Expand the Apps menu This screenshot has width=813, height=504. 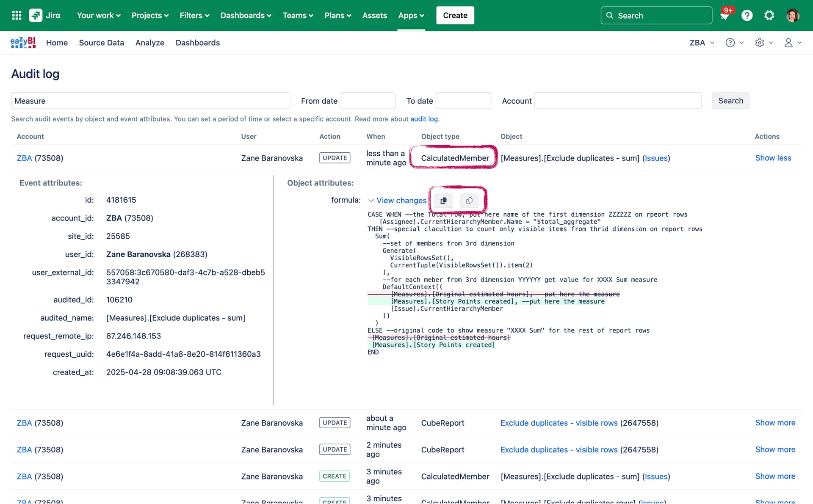point(411,16)
